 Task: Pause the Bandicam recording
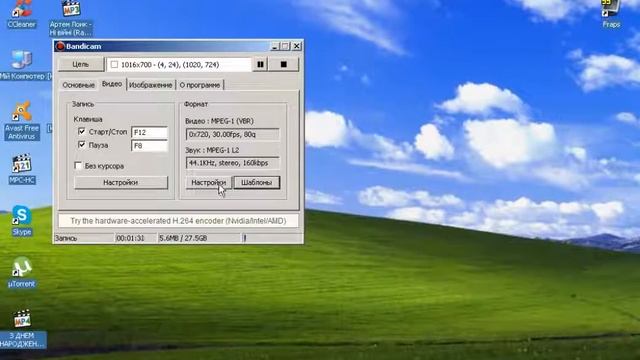(x=260, y=64)
